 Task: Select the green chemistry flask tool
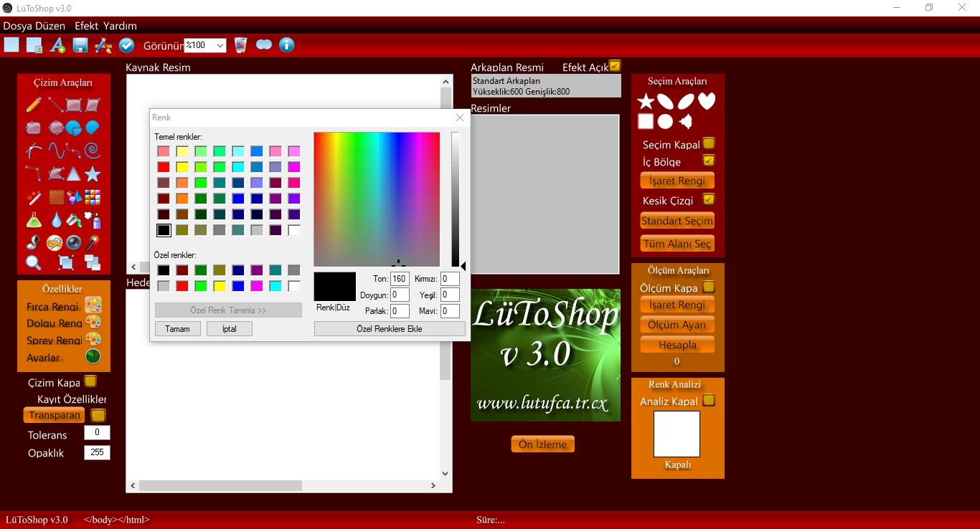point(33,219)
